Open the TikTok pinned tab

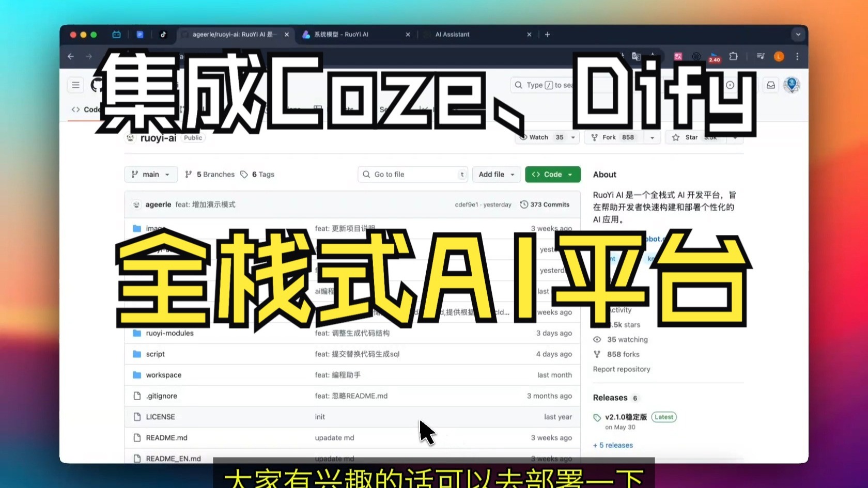pos(163,35)
